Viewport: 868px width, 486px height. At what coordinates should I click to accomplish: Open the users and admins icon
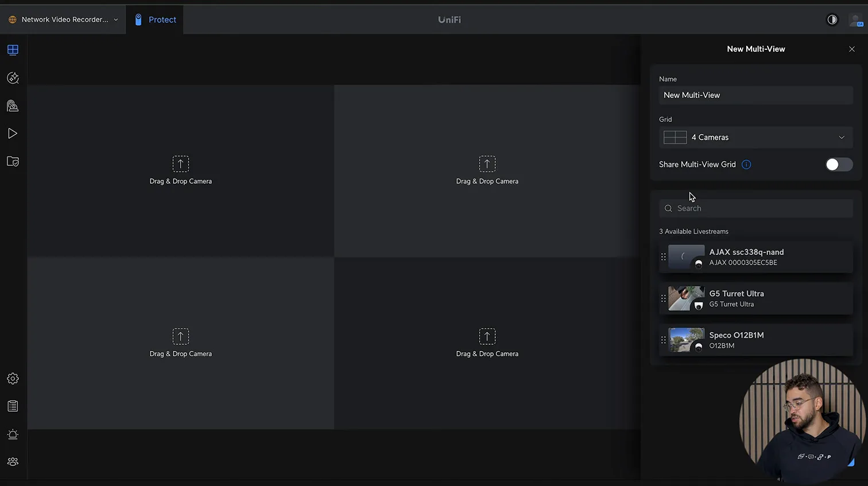point(13,462)
